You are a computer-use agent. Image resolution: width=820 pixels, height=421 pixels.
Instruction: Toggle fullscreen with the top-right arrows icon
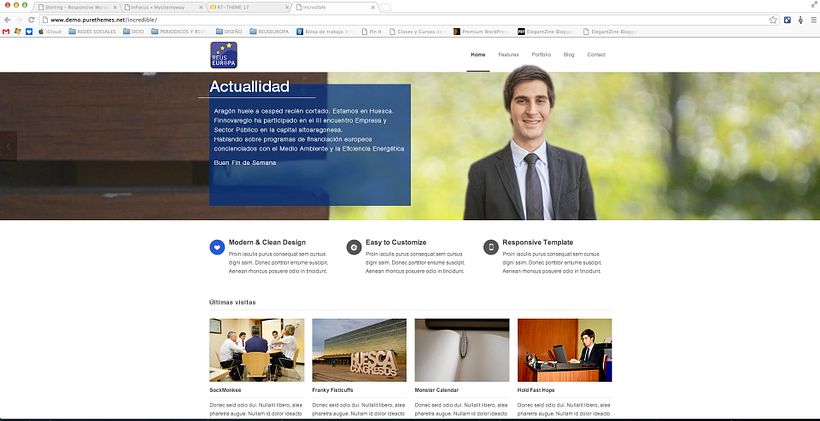(814, 4)
